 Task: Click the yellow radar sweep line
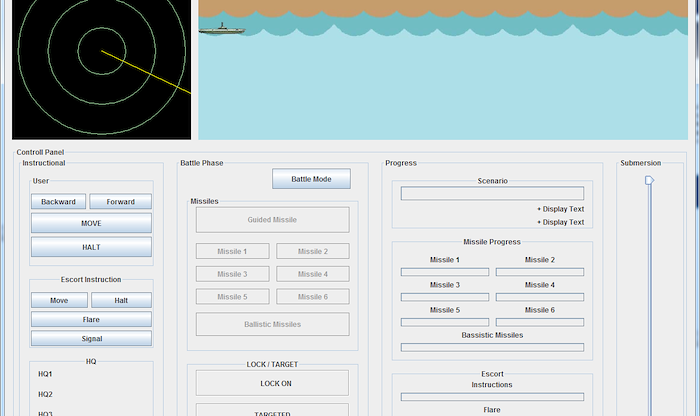(x=146, y=72)
